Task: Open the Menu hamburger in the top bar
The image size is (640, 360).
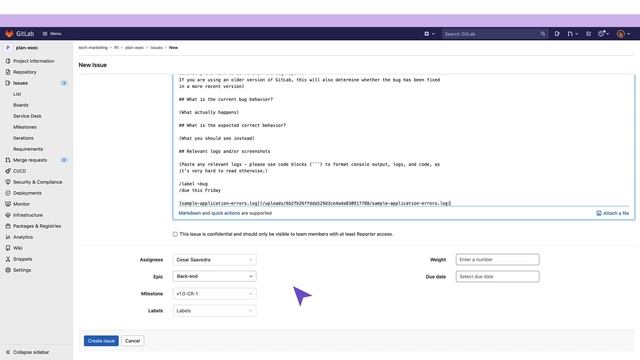Action: 52,34
